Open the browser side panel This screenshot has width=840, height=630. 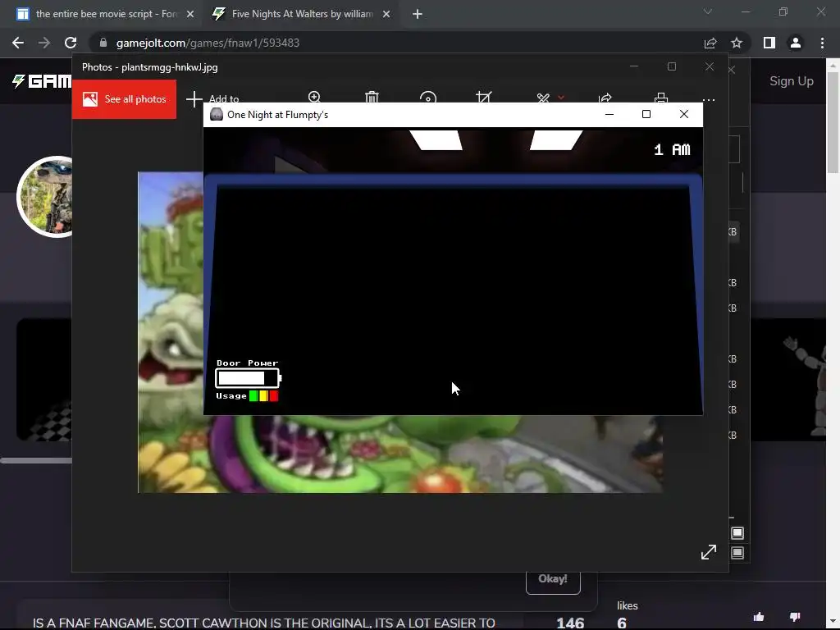[769, 43]
